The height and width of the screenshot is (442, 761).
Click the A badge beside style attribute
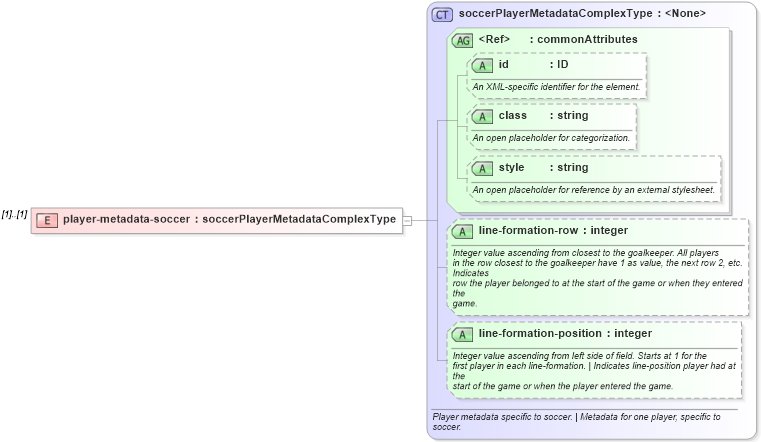click(482, 168)
